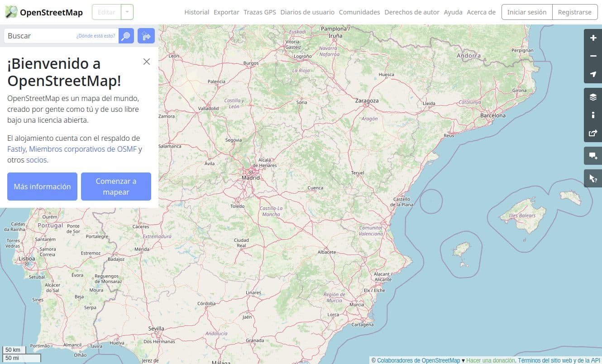Open the socios link
602x364 pixels.
point(36,160)
